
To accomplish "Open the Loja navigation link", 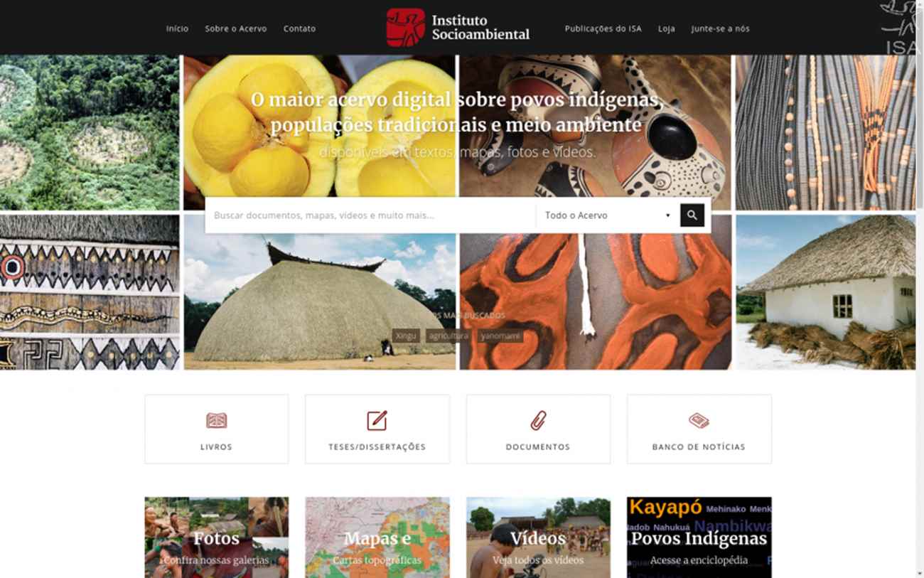I will (666, 28).
